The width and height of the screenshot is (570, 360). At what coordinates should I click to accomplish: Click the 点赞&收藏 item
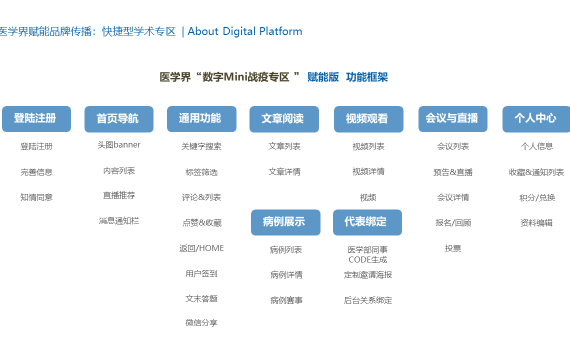coord(202,223)
